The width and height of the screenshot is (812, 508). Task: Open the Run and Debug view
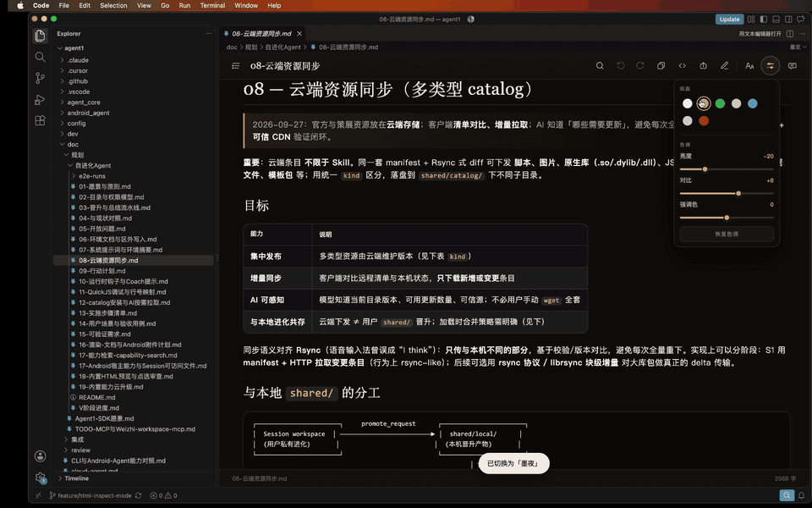point(40,100)
